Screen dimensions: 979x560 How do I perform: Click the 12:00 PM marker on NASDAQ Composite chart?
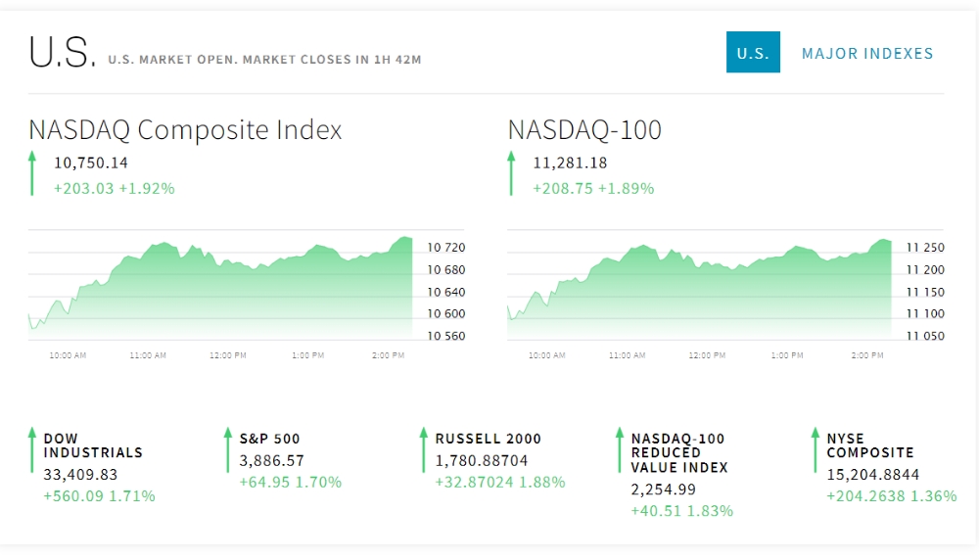(x=228, y=355)
